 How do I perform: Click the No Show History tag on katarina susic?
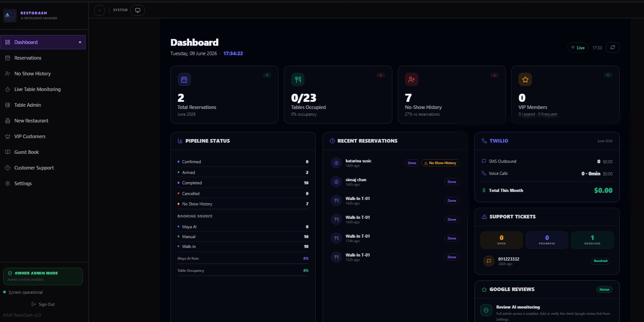click(440, 163)
